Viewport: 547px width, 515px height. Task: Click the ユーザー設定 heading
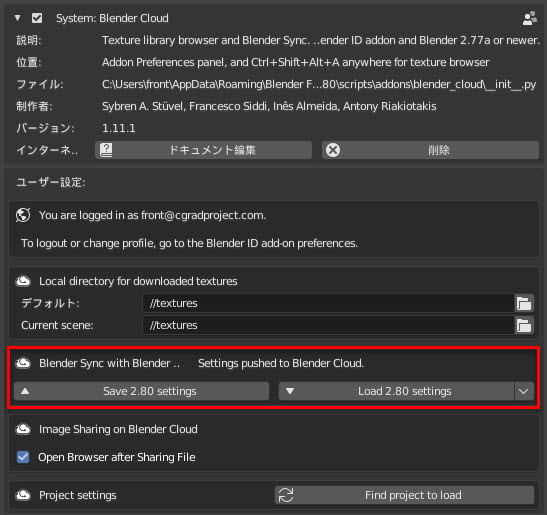coord(51,182)
